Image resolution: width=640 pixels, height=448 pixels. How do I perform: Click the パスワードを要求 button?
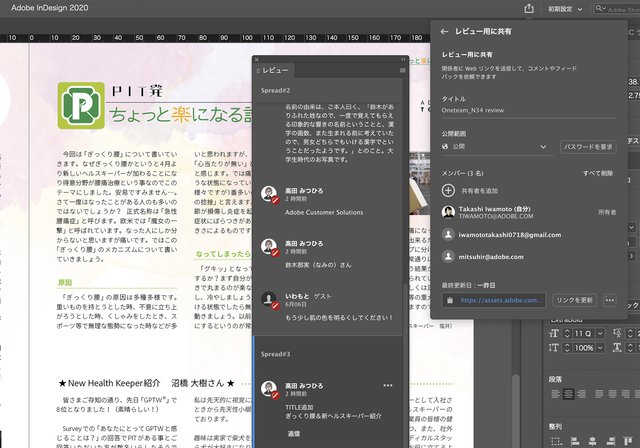click(587, 147)
